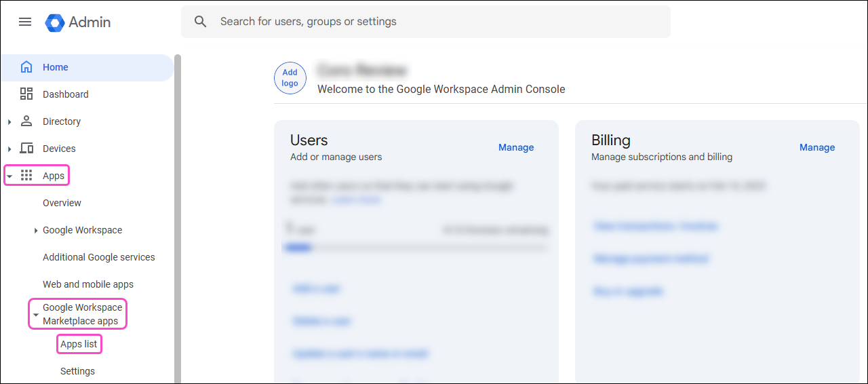Open the hamburger main menu

(x=25, y=22)
